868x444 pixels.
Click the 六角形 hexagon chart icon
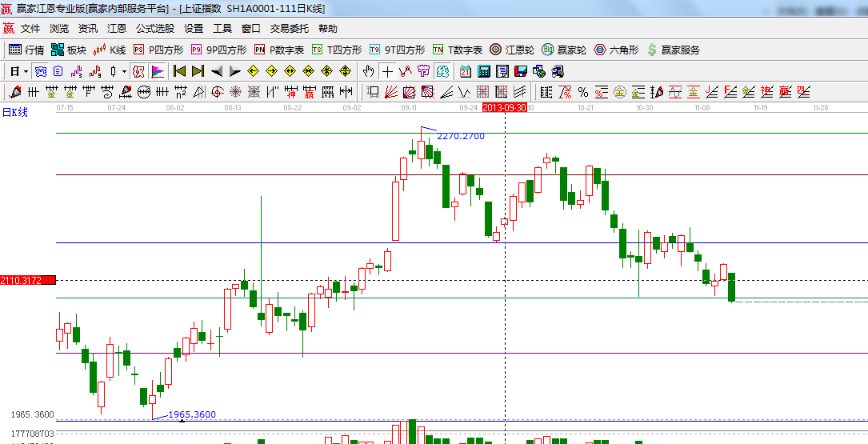click(615, 50)
